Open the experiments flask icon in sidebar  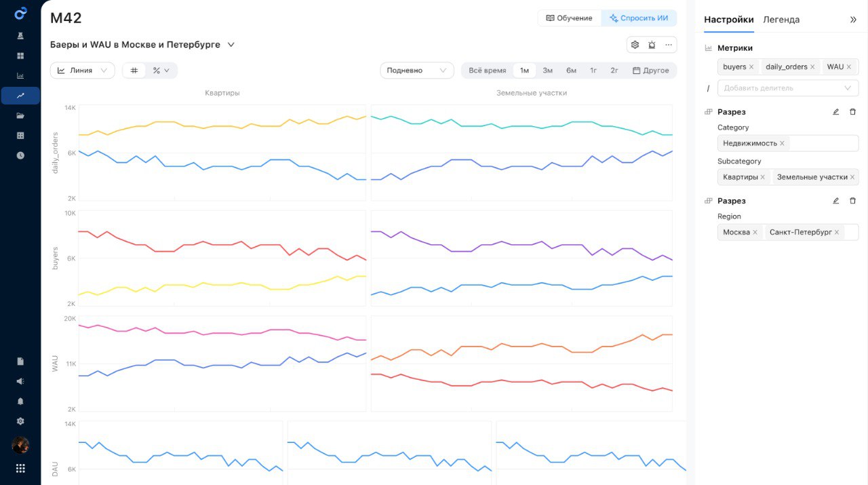(20, 35)
